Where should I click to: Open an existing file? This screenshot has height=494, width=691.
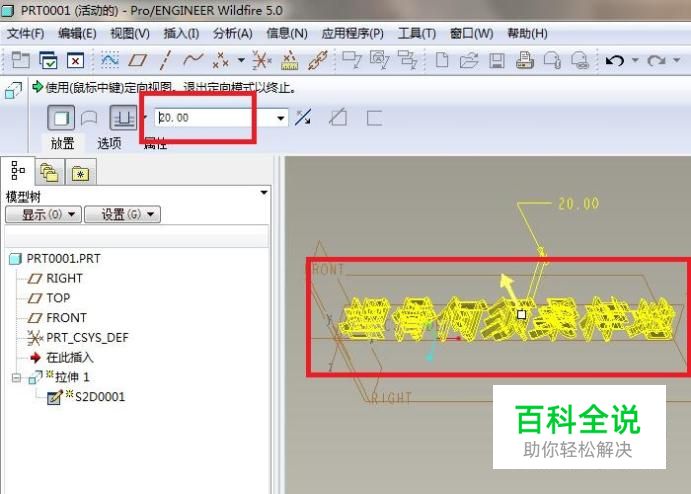[x=469, y=60]
